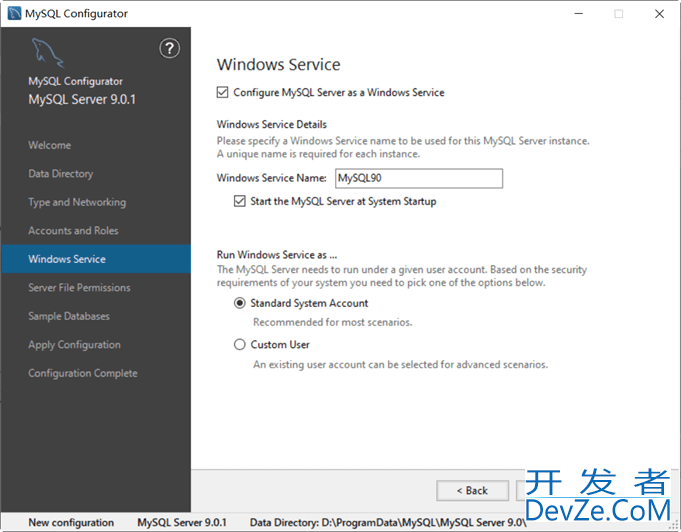Click the 'Run Windows Service as ...' heading

[277, 254]
